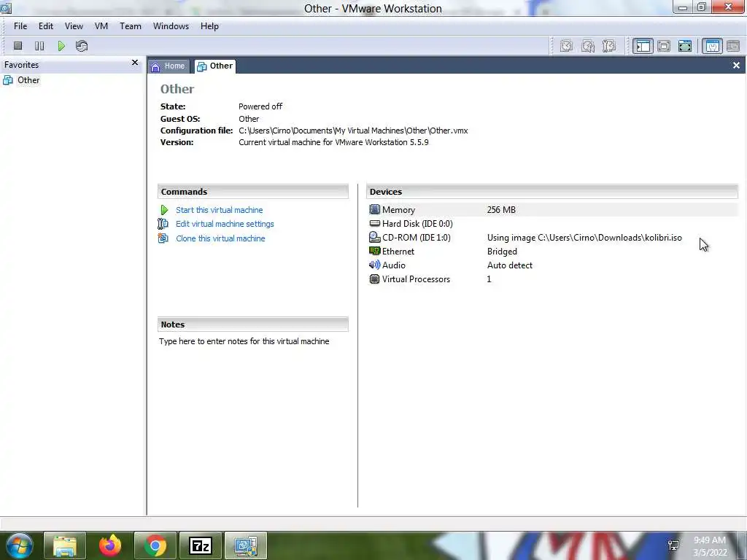Click the clone icon beside Clone this virtual machine

[163, 238]
